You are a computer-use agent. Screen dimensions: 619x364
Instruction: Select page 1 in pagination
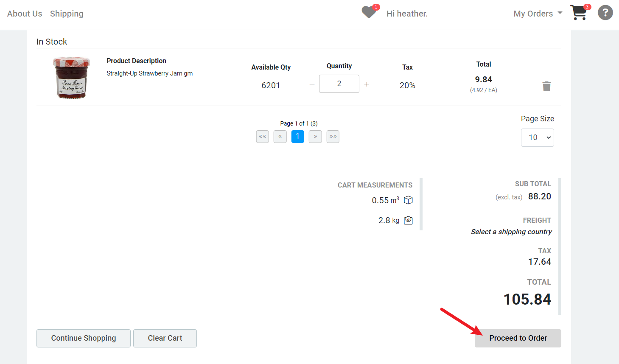pyautogui.click(x=297, y=136)
